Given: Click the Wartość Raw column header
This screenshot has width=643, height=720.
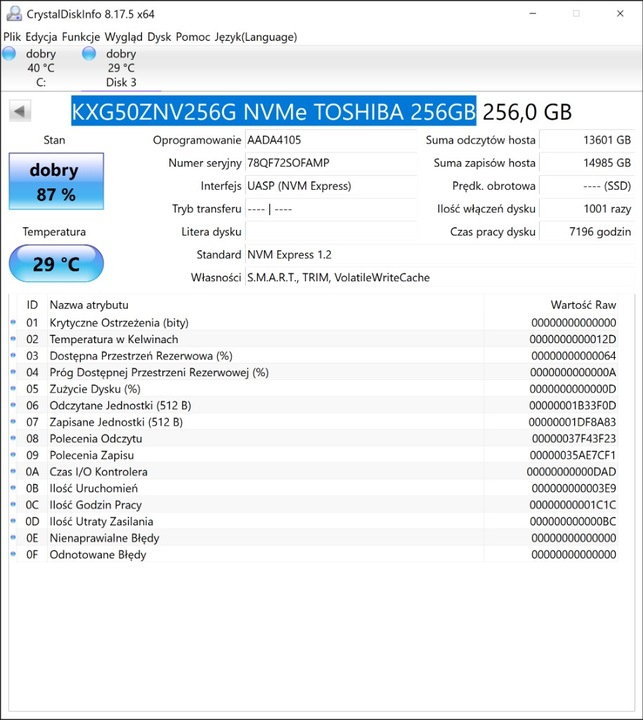Looking at the screenshot, I should (551, 305).
